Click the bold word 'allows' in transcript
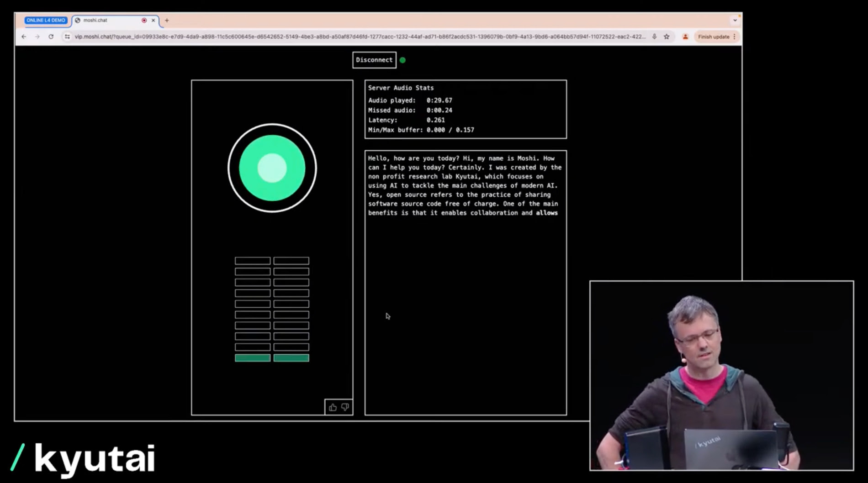868x483 pixels. (547, 213)
